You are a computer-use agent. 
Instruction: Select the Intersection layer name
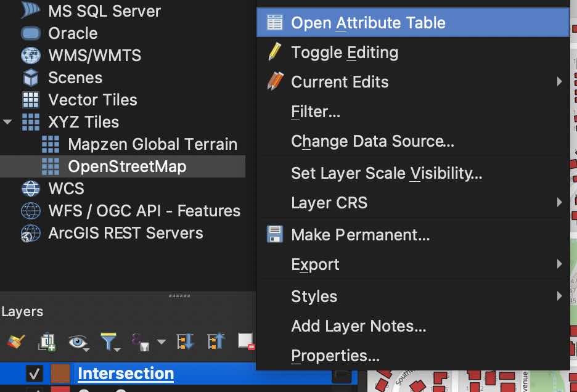click(126, 374)
